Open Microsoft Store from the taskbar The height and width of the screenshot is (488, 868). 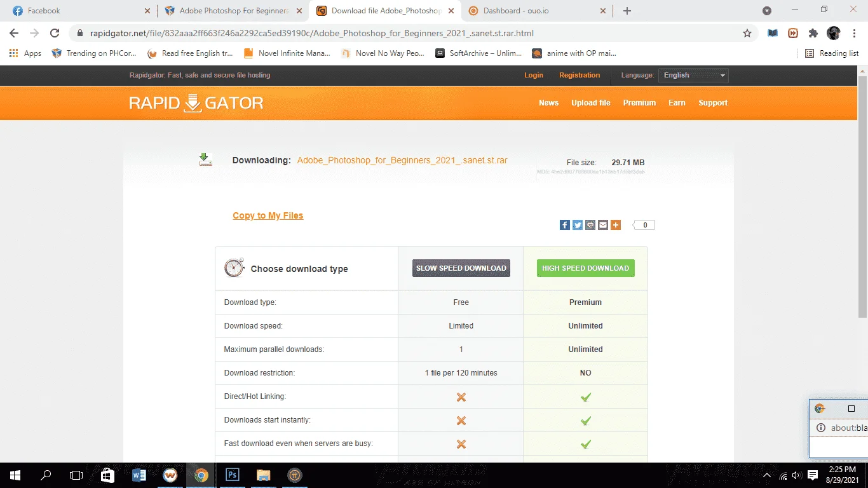coord(107,475)
